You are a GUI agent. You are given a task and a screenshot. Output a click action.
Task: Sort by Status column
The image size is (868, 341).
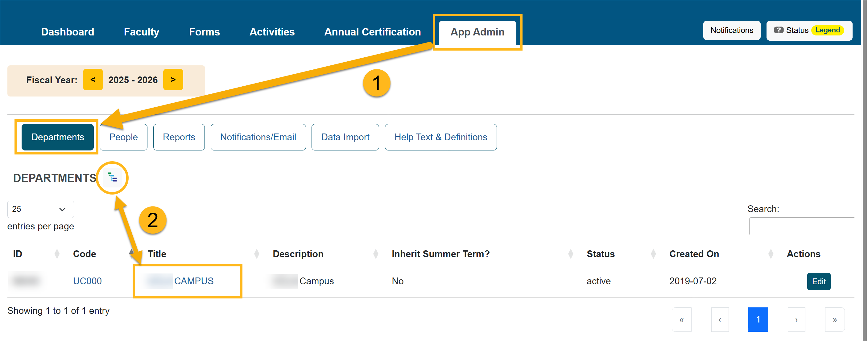(601, 254)
